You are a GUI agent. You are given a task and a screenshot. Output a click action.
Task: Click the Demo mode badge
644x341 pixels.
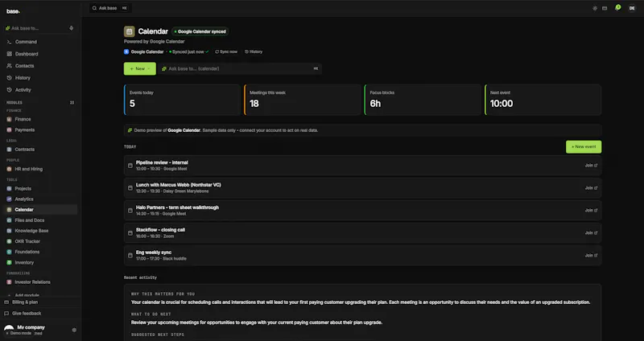(x=17, y=333)
